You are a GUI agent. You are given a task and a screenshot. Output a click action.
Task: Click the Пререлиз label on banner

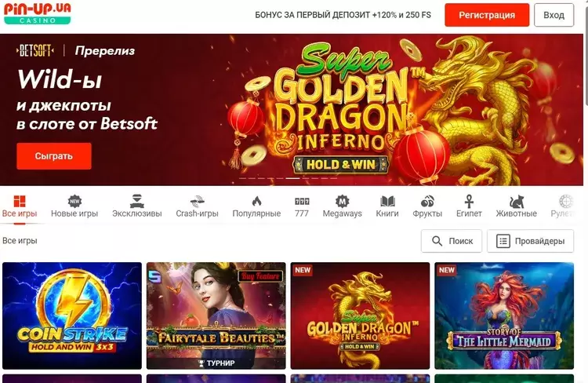pos(104,51)
